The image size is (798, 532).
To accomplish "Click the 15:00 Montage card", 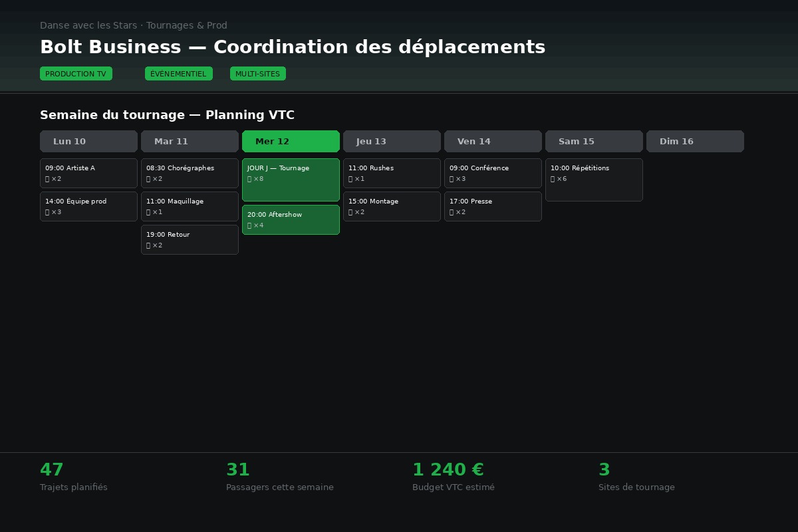I will (x=392, y=206).
